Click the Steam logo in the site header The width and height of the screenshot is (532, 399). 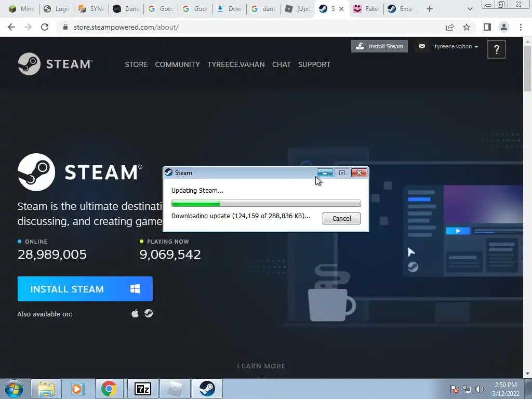55,64
